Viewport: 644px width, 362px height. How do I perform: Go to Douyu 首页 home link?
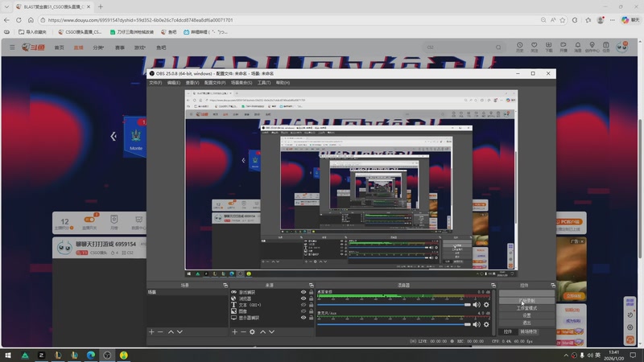pyautogui.click(x=59, y=47)
